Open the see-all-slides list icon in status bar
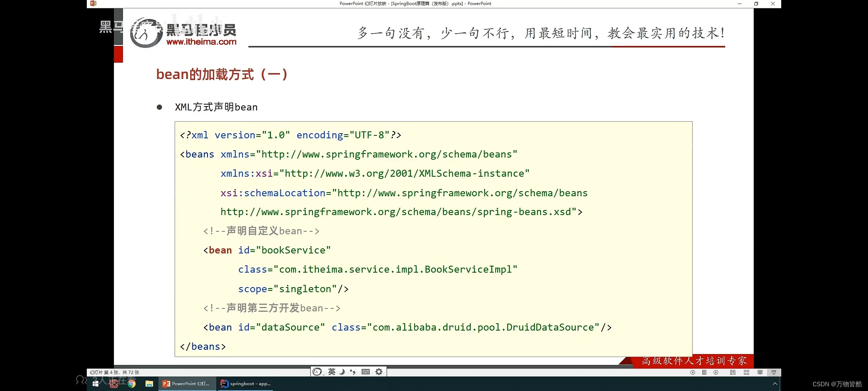 [704, 372]
